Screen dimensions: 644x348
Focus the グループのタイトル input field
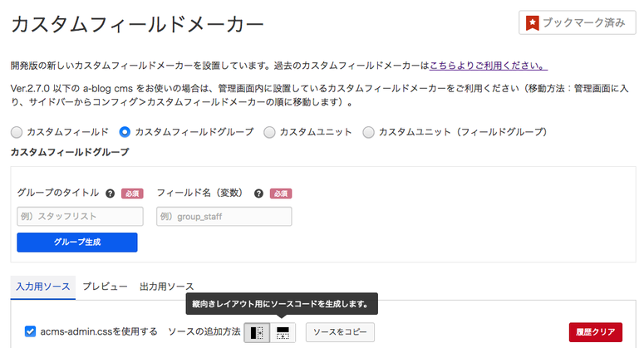pos(80,217)
